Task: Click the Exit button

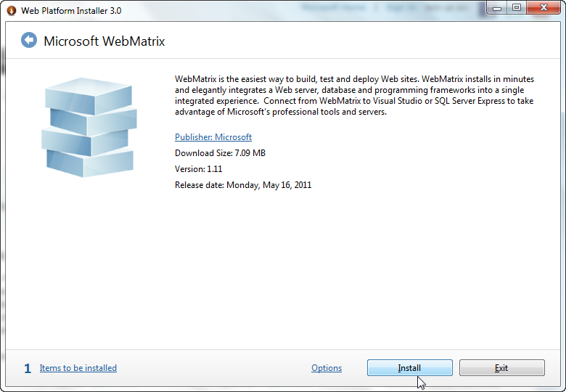Action: 501,368
